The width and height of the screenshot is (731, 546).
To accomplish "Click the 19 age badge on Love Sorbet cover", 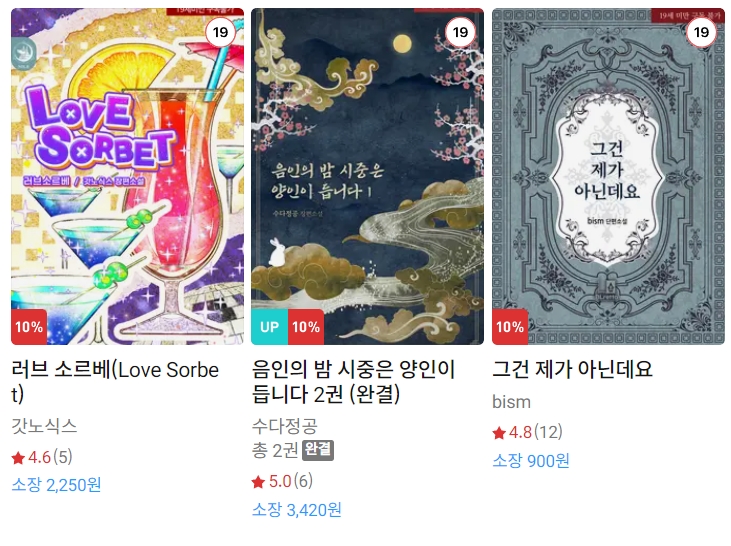I will coord(220,32).
